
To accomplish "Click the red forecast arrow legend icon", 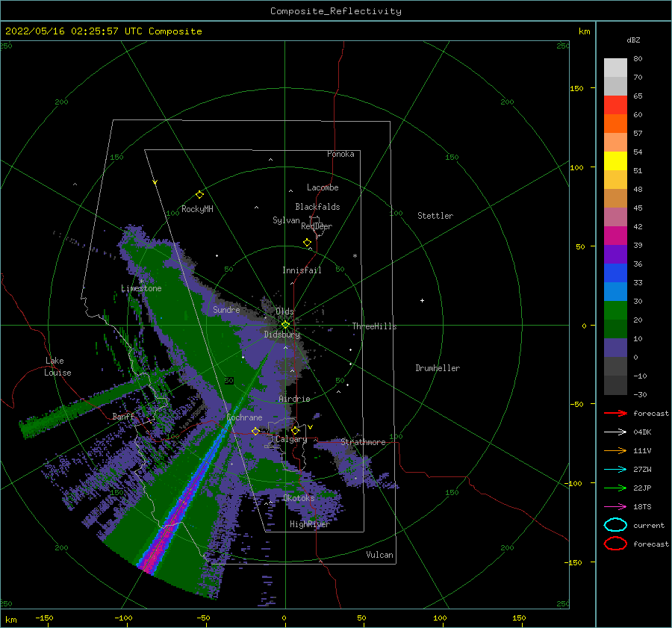I will point(615,413).
